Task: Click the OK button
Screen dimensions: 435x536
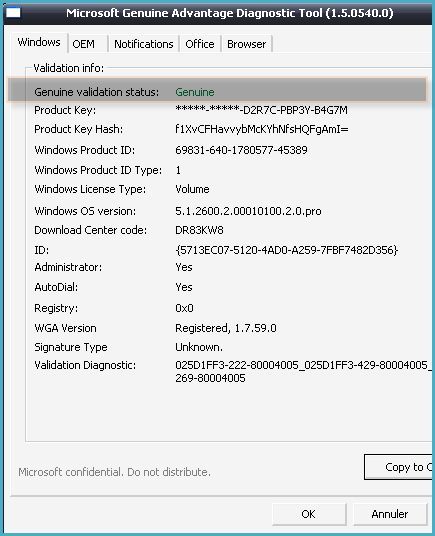Action: (x=309, y=514)
